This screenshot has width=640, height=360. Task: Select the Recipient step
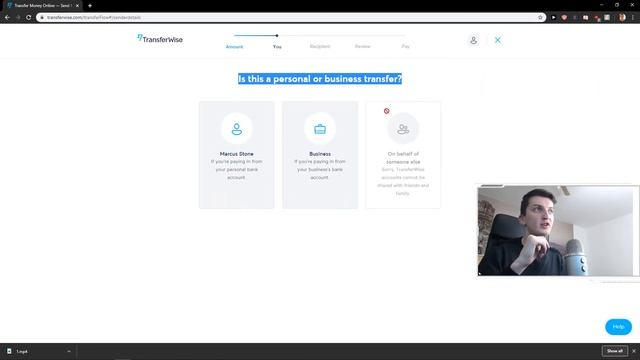[x=320, y=47]
